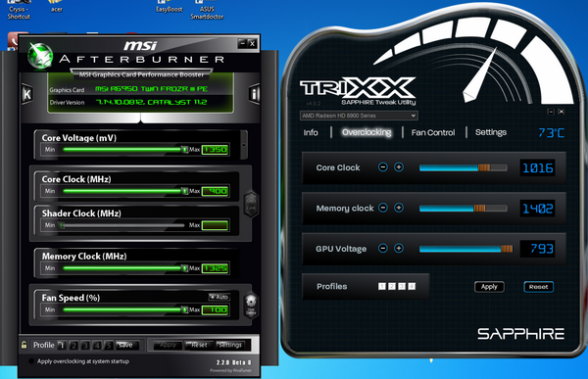Click the Memory Clock value field 1325
Screen dimensions: 588x379
tap(215, 268)
